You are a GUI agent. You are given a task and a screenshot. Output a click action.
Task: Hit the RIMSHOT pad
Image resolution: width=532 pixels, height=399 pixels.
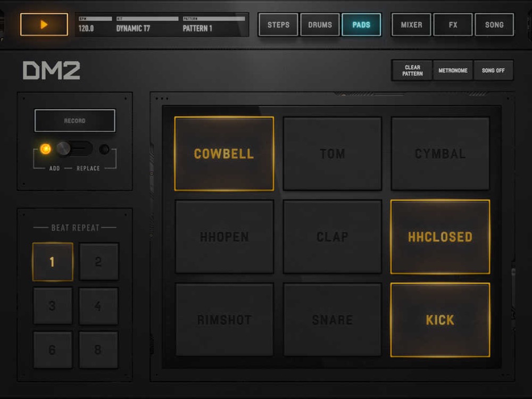pos(223,319)
